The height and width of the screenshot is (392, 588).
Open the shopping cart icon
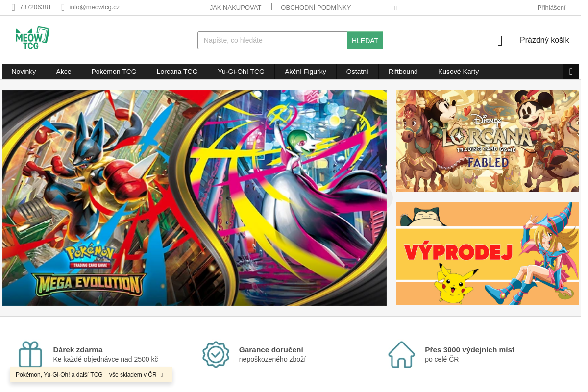[x=500, y=41]
